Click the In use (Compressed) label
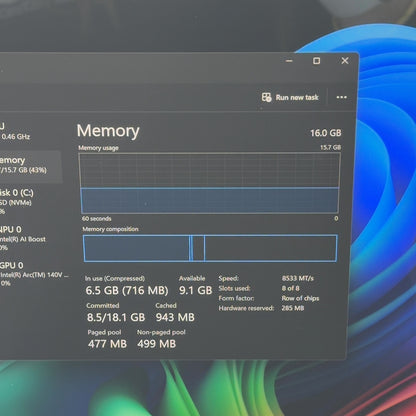The width and height of the screenshot is (416, 416). point(115,278)
